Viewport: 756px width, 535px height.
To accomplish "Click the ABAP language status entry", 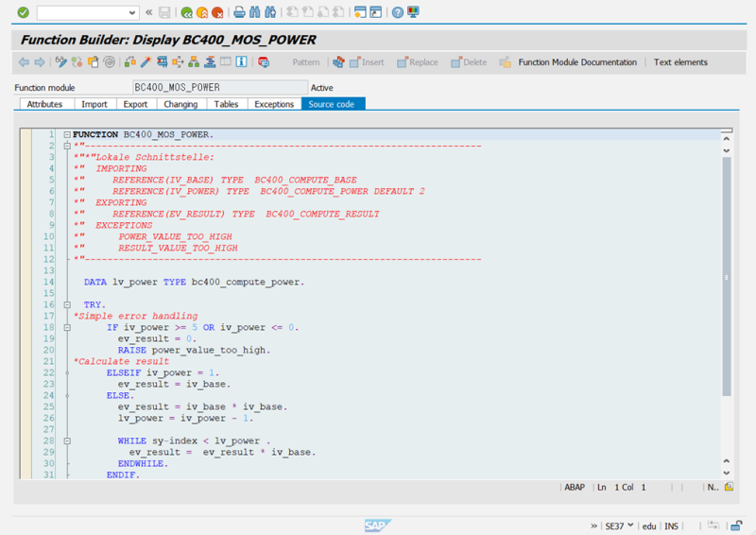I will click(x=575, y=487).
